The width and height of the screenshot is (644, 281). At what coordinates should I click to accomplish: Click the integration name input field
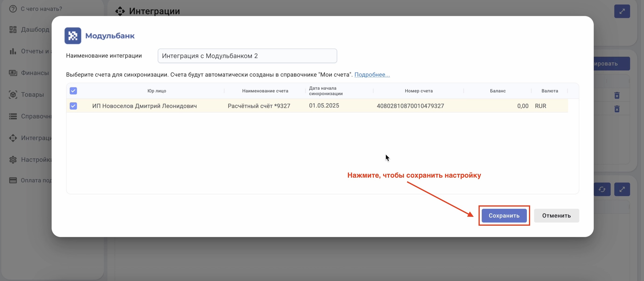(x=247, y=56)
